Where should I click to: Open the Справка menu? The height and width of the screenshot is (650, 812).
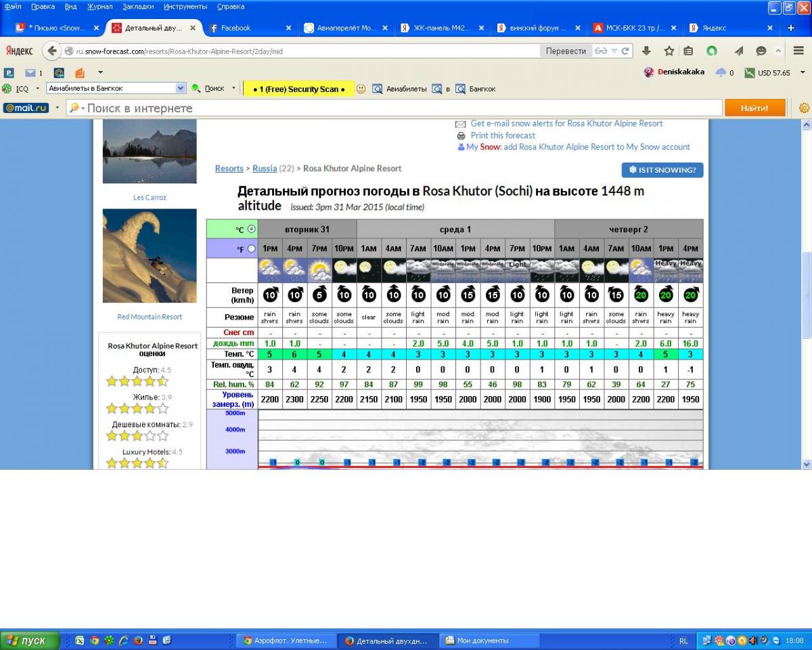coord(231,7)
